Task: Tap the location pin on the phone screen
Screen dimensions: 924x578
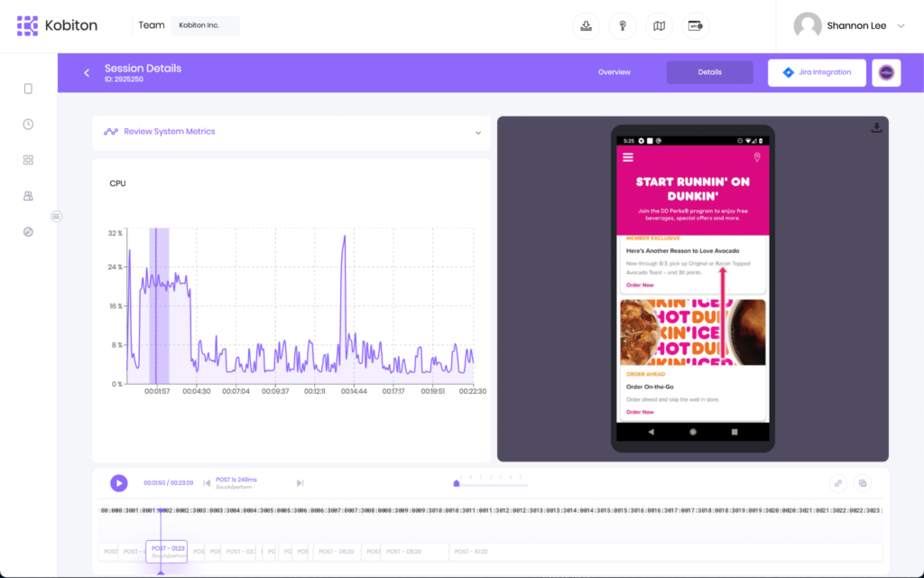Action: point(757,157)
